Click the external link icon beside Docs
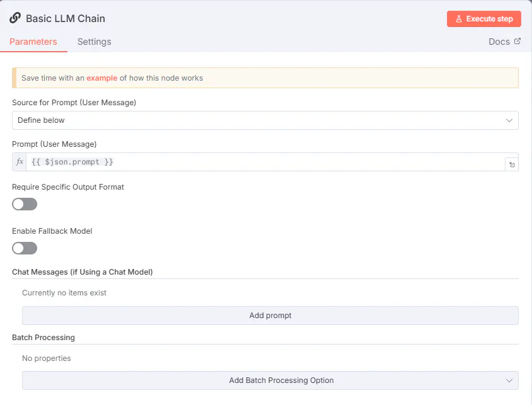The image size is (532, 405). tap(518, 42)
